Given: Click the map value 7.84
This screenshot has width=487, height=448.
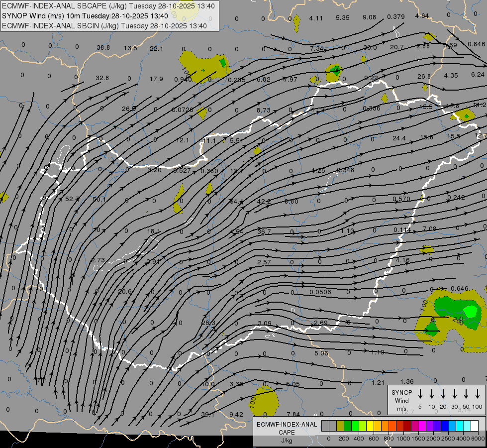Looking at the screenshot, I should click(293, 414).
